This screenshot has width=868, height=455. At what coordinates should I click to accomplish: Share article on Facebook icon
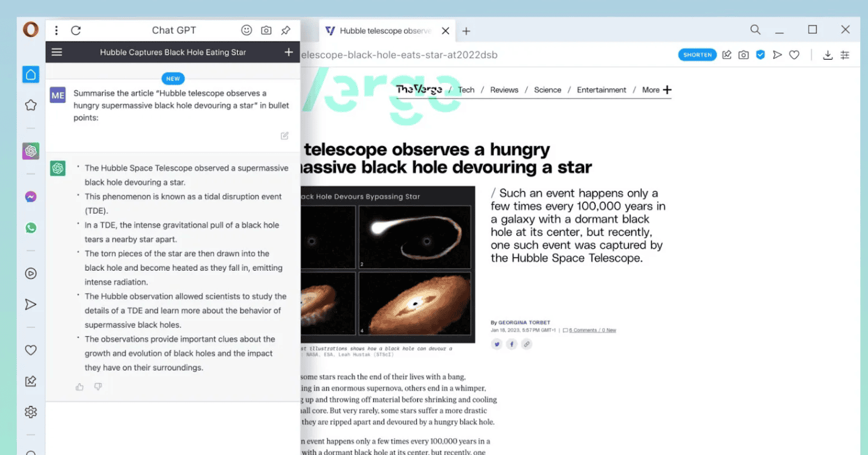point(512,344)
